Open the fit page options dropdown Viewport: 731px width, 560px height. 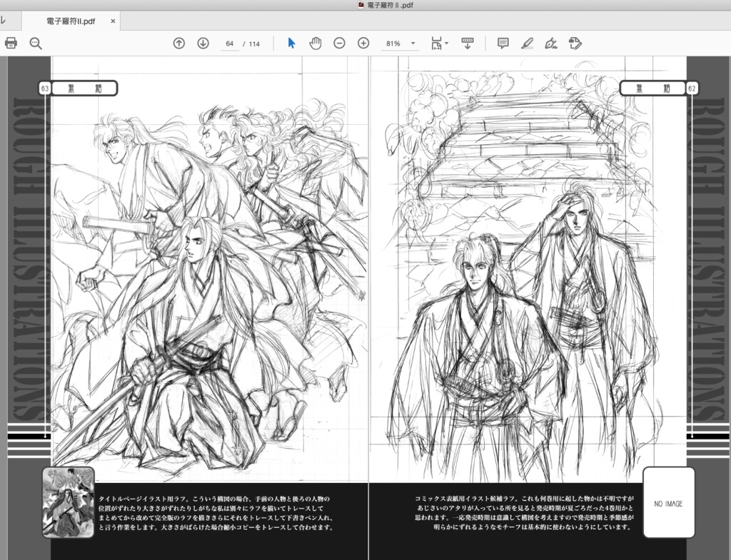[439, 44]
